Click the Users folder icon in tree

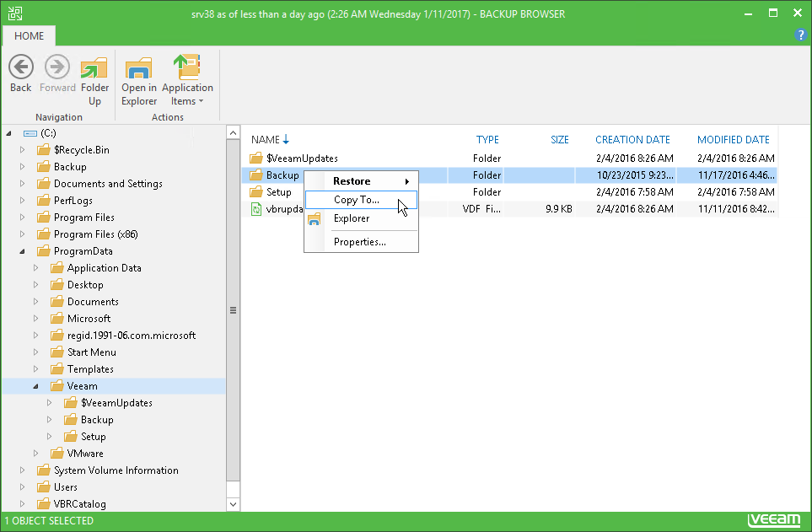44,487
